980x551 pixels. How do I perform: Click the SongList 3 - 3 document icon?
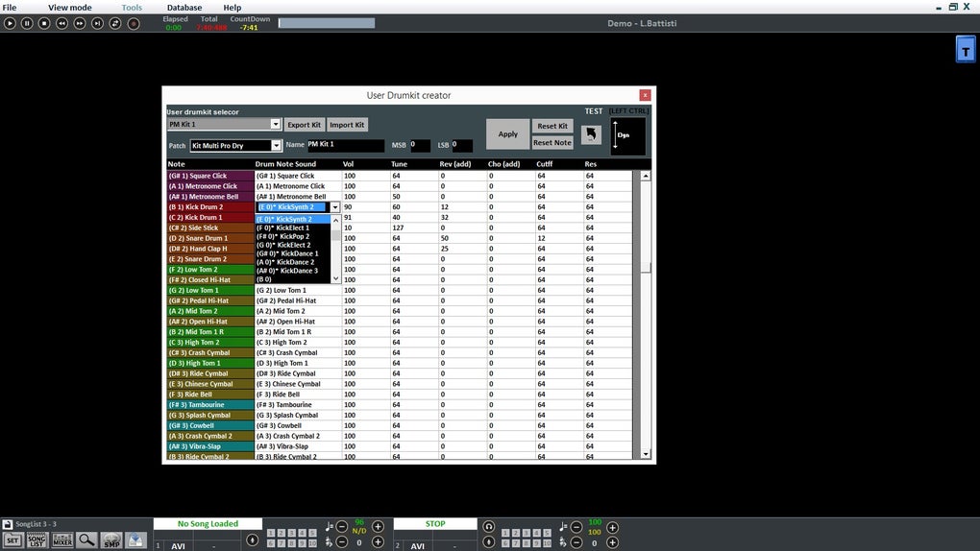(x=8, y=524)
